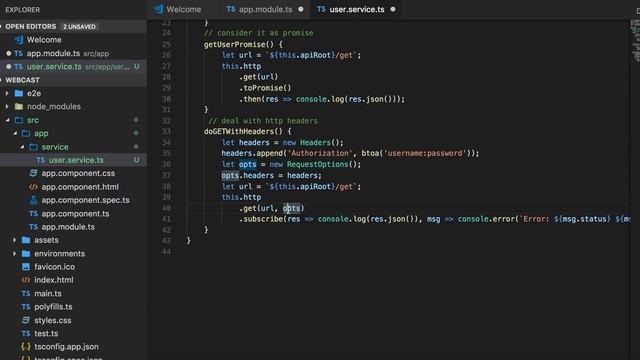Click TS icon on app.module.ts tab
This screenshot has width=640, height=360.
(x=231, y=9)
